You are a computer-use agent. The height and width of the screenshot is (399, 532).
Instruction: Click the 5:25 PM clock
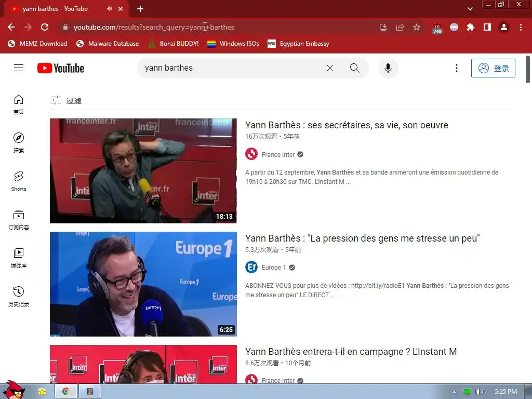click(506, 392)
